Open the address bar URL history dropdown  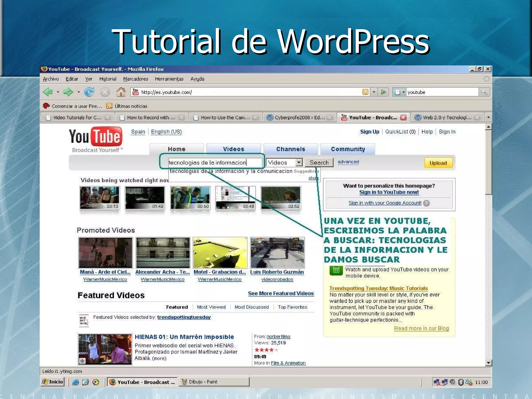(x=374, y=92)
